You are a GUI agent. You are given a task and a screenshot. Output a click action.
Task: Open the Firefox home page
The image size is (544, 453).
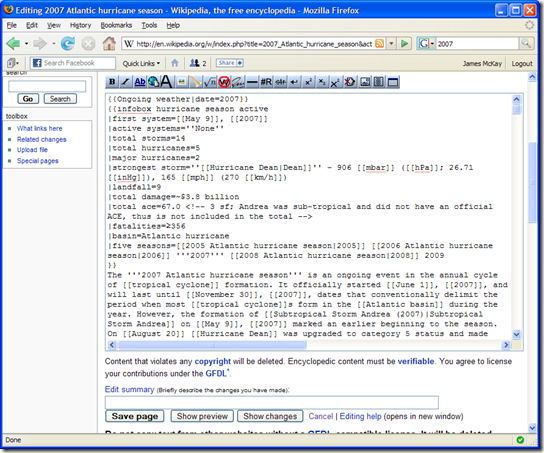109,44
